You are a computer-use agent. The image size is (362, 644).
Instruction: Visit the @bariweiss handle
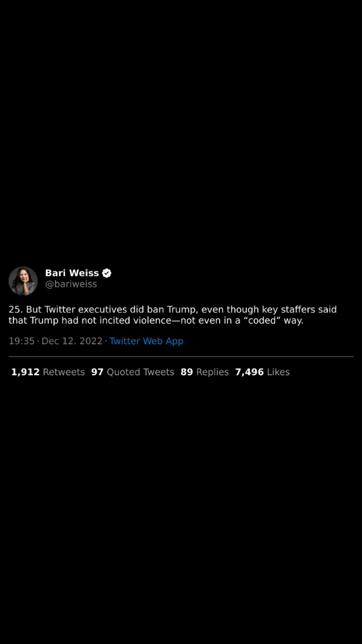[71, 284]
